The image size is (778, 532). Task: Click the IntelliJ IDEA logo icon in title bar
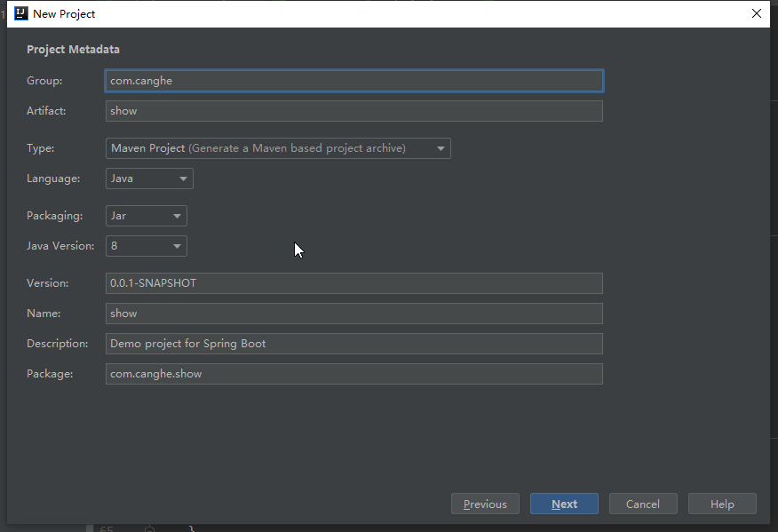pos(20,13)
